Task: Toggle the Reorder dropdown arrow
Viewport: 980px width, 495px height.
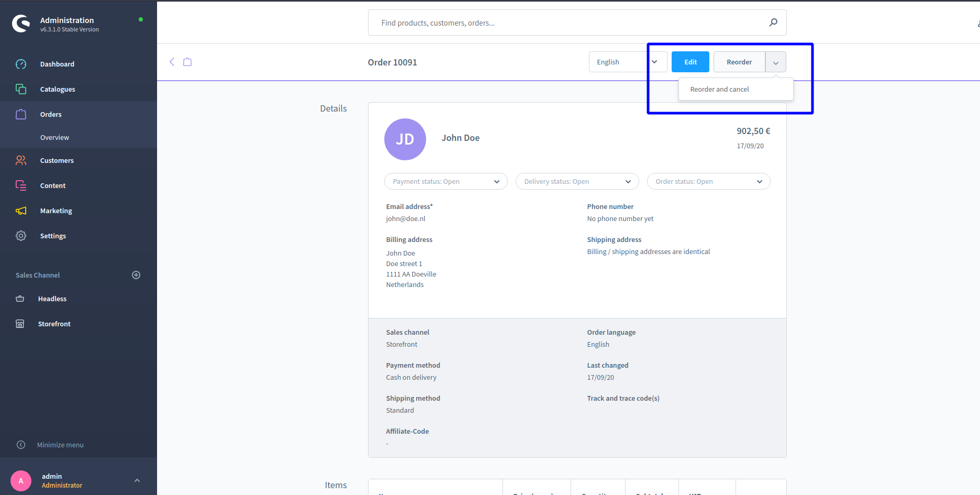Action: pyautogui.click(x=776, y=62)
